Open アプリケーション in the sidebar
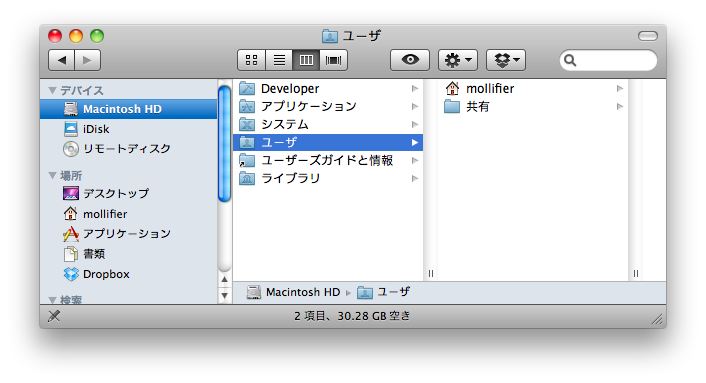The width and height of the screenshot is (706, 383). point(128,234)
